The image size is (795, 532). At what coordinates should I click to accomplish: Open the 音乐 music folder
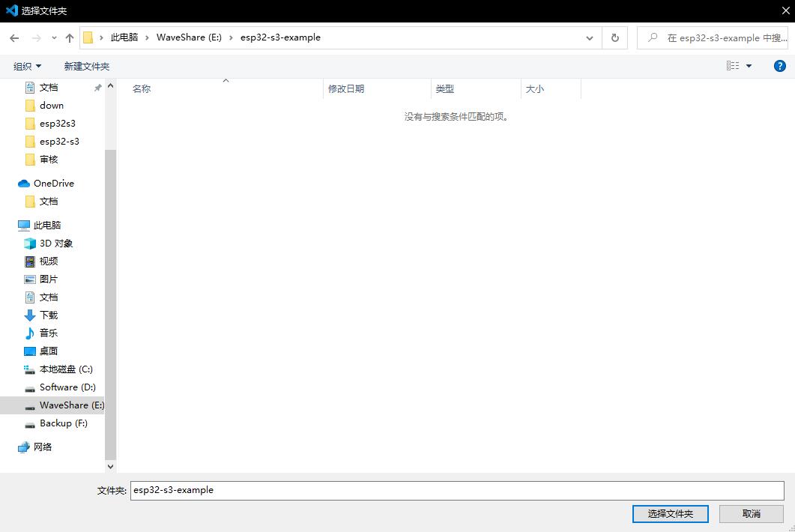[x=48, y=333]
